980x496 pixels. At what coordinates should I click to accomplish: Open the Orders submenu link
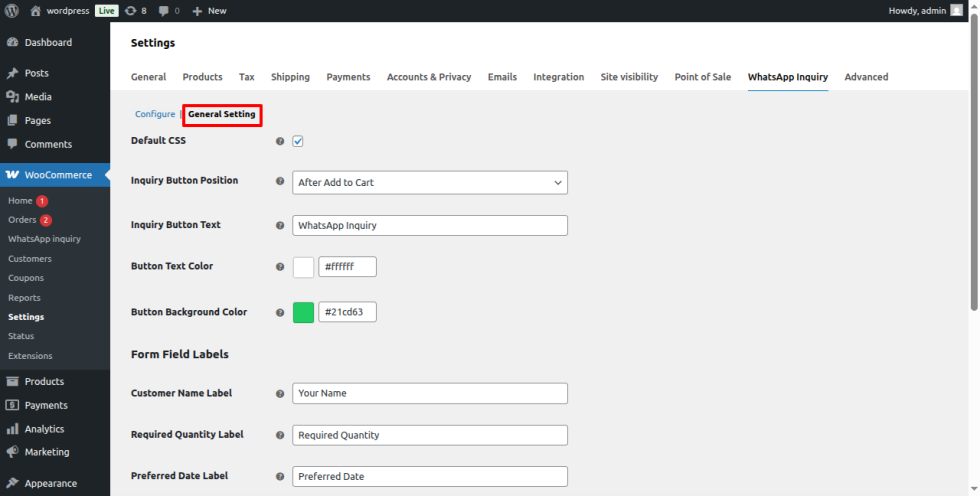coord(22,220)
